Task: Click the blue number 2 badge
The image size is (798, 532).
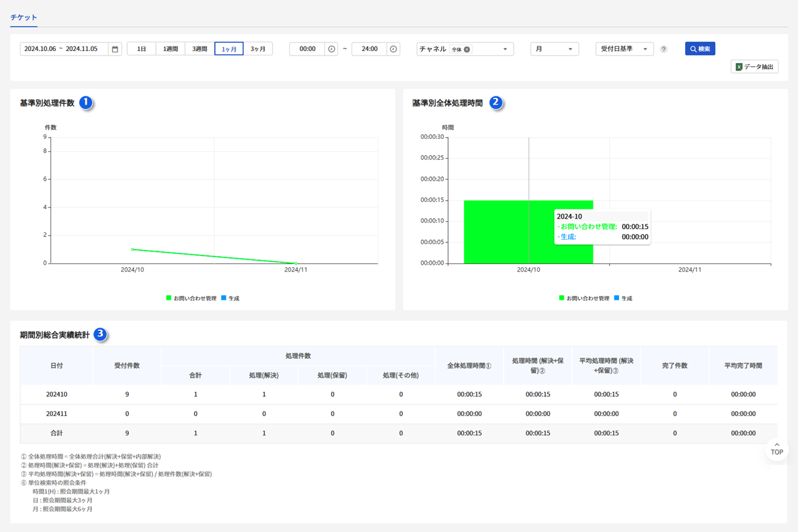Action: tap(496, 103)
